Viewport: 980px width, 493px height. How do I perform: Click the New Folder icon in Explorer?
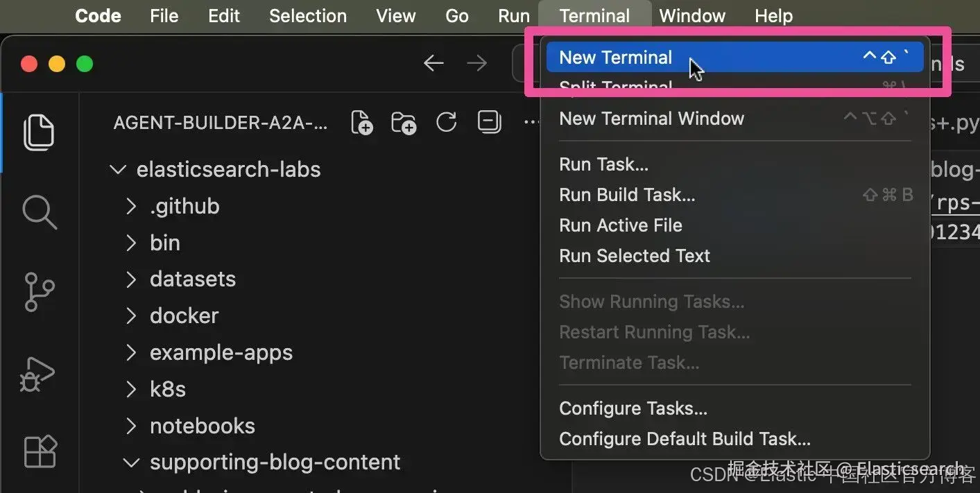pyautogui.click(x=404, y=123)
